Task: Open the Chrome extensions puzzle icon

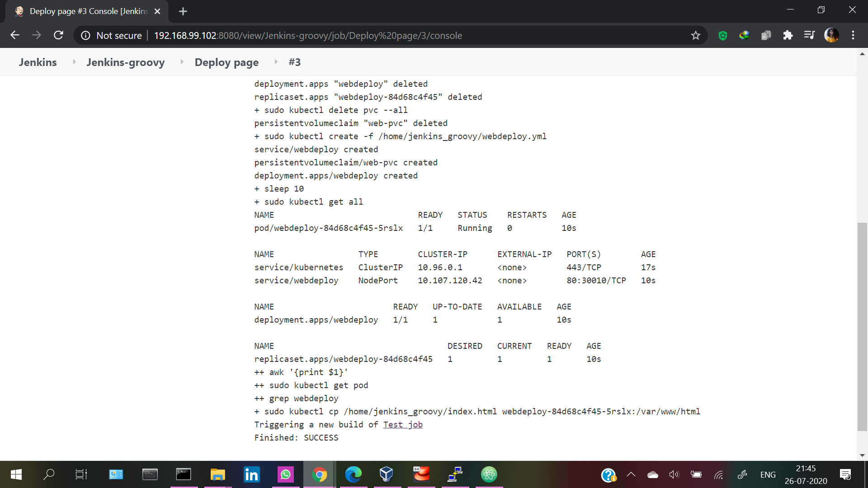Action: pos(788,35)
